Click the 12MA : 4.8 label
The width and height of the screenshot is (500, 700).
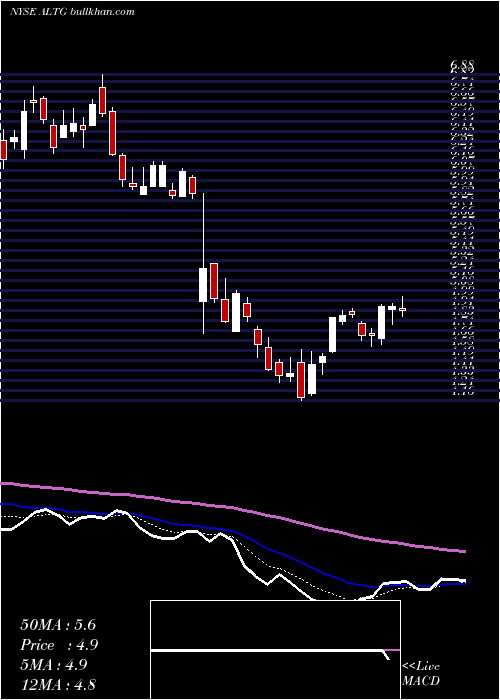[58, 684]
